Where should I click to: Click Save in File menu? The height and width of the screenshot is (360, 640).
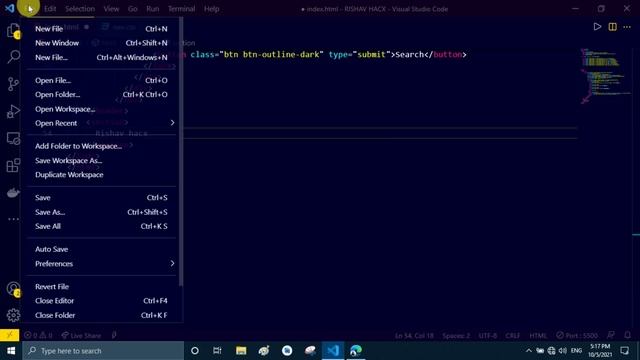tap(101, 198)
